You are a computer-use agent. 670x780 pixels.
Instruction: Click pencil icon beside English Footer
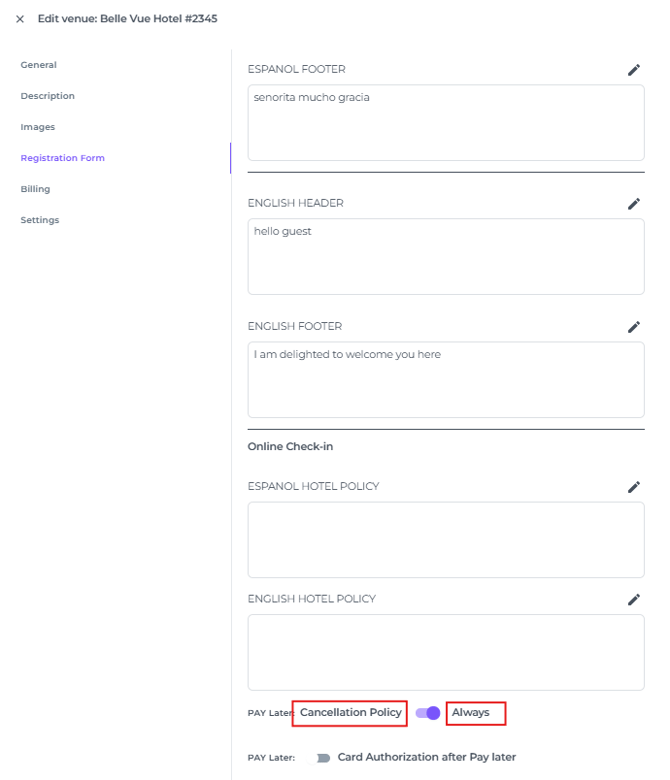pyautogui.click(x=633, y=327)
